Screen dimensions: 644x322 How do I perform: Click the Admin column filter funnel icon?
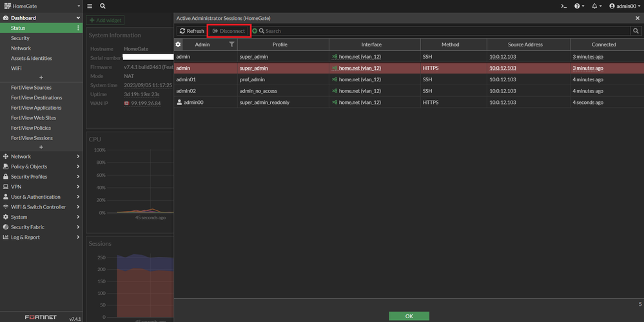point(231,45)
